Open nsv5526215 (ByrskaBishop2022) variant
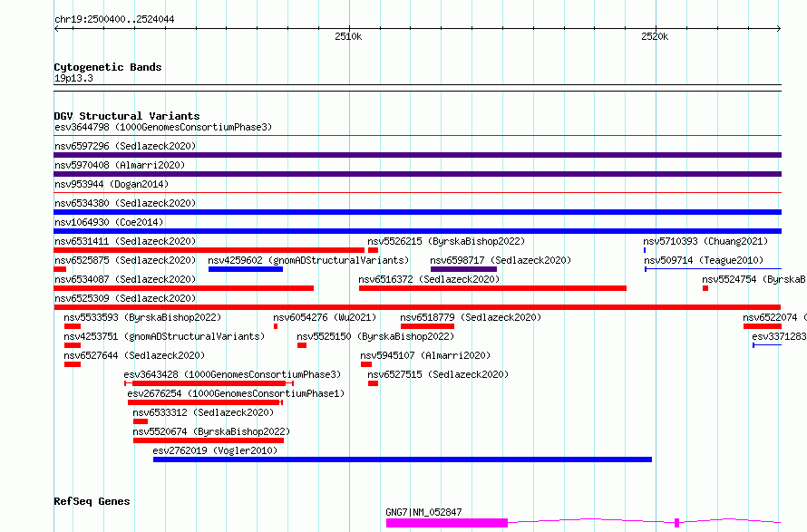The image size is (807, 532). [446, 241]
